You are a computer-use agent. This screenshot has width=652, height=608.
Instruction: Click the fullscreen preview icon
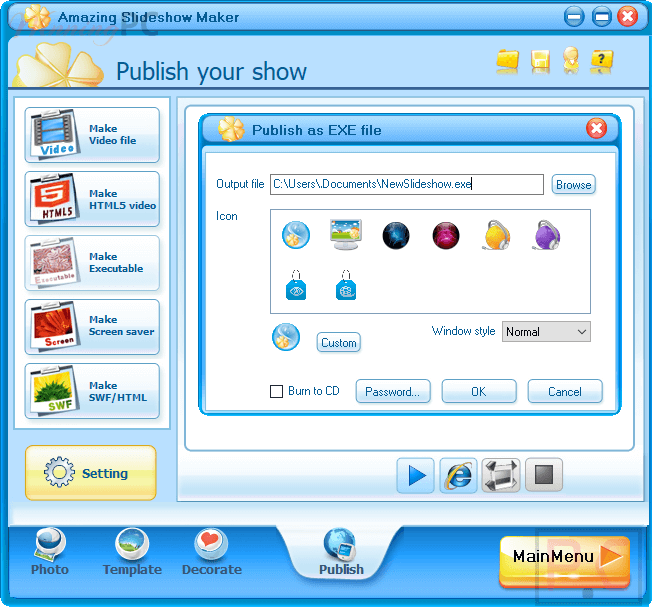[x=501, y=475]
